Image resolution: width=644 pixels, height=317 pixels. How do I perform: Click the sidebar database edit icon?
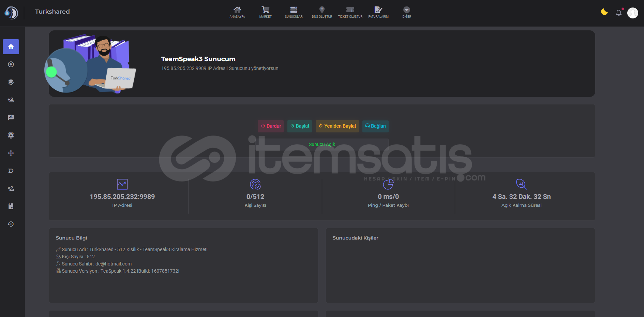click(x=11, y=82)
